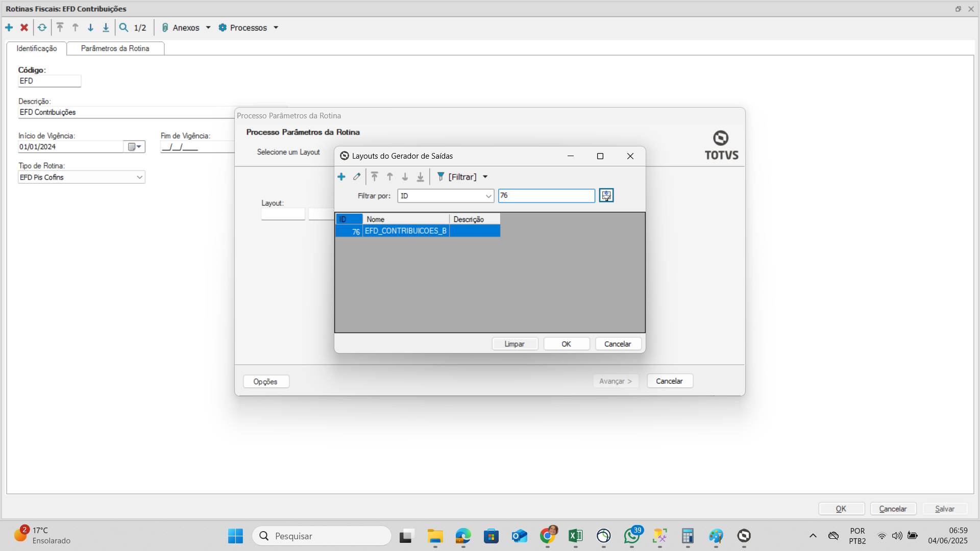Viewport: 980px width, 551px height.
Task: Expand the Processos menu arrow
Action: pyautogui.click(x=276, y=28)
